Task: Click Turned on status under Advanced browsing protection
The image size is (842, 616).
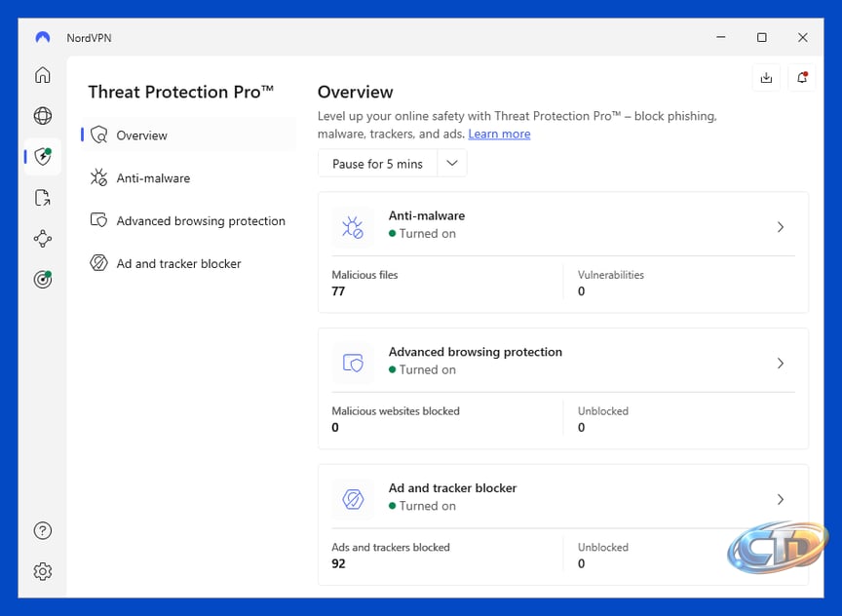Action: (x=422, y=369)
